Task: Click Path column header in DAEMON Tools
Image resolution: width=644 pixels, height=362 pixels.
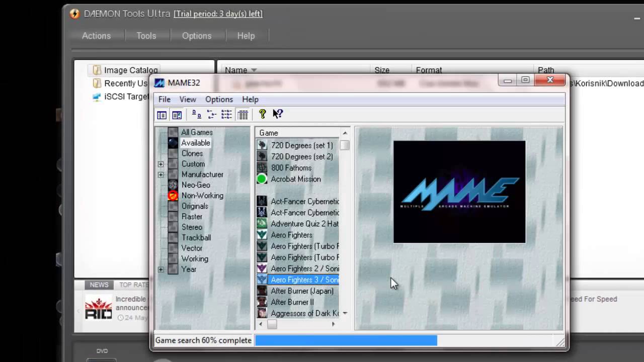Action: click(x=546, y=70)
